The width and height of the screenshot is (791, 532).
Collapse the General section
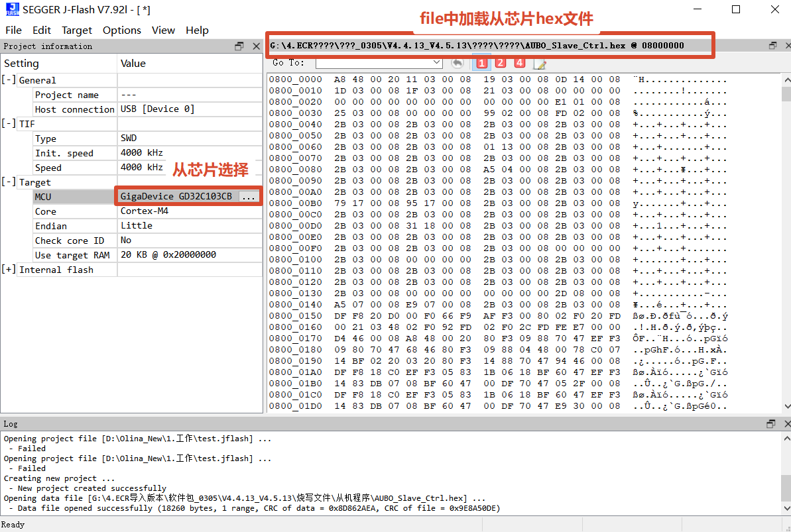click(9, 80)
